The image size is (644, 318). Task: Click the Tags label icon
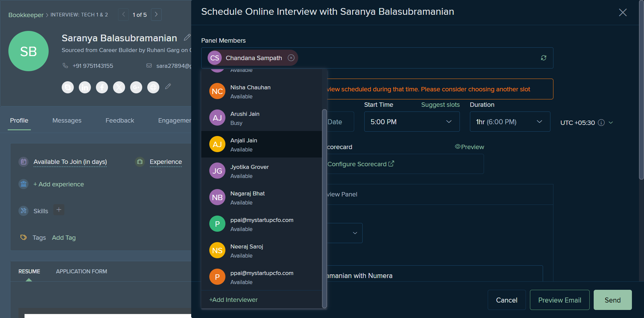pyautogui.click(x=23, y=237)
